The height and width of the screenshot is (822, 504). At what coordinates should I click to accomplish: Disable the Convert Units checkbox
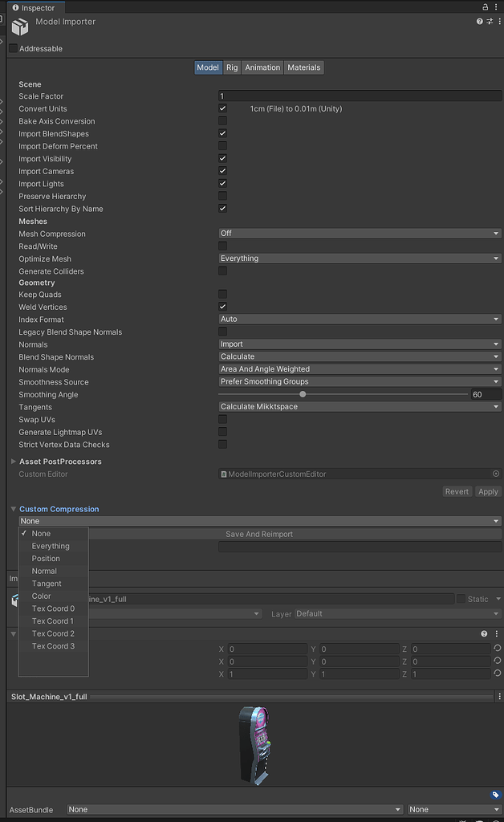[x=222, y=108]
